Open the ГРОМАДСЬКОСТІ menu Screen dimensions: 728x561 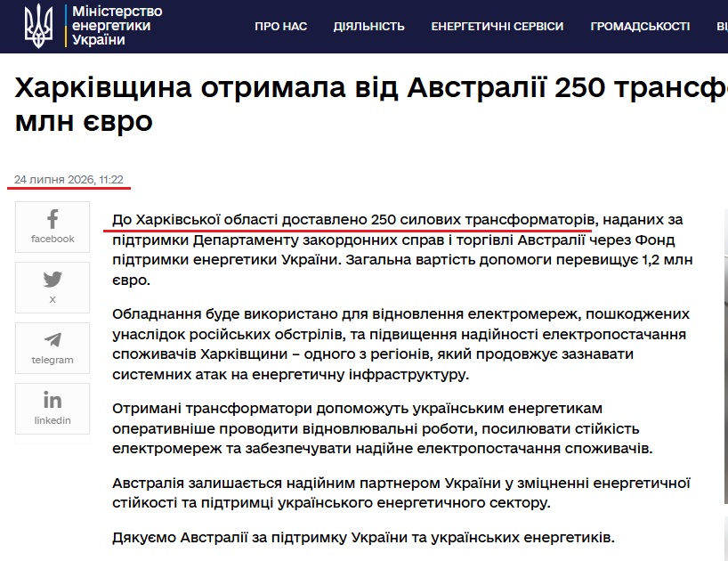[x=640, y=27]
